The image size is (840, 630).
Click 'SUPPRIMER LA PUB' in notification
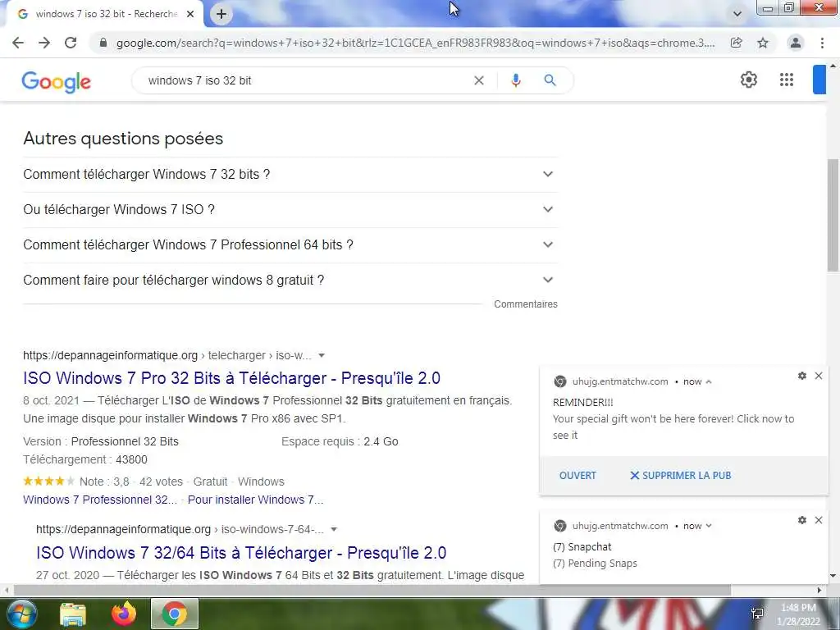[680, 476]
